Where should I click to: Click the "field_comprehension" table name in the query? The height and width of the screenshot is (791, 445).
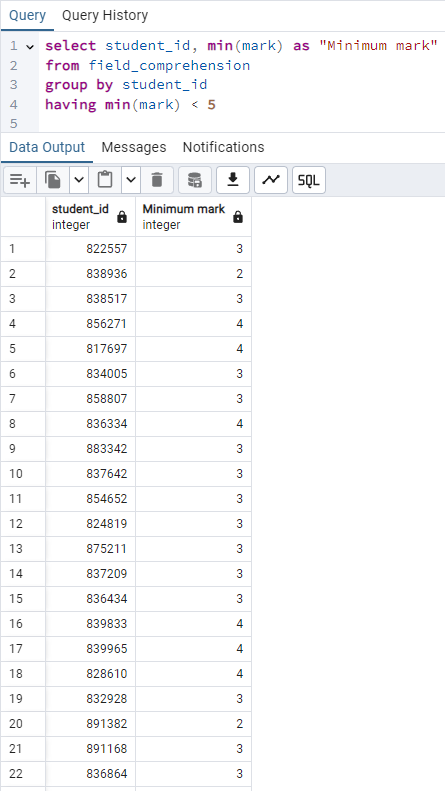(x=170, y=66)
